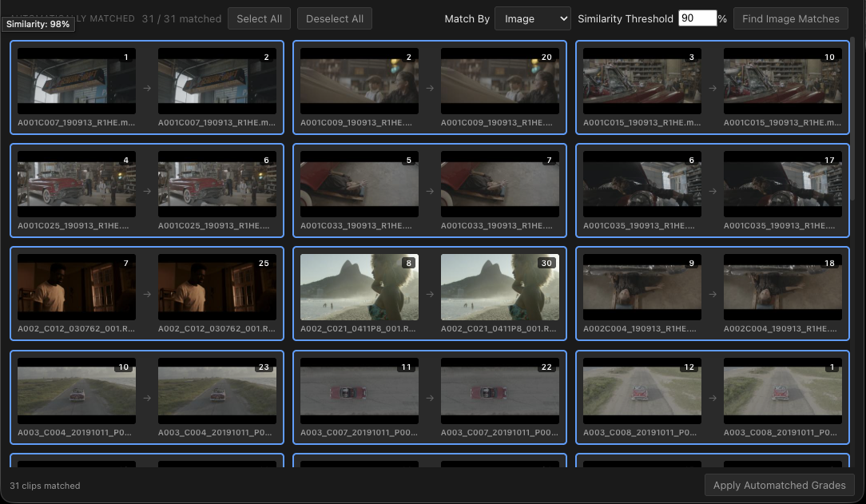Click the match arrow in A001C007 pair
The image size is (866, 504).
click(x=147, y=88)
